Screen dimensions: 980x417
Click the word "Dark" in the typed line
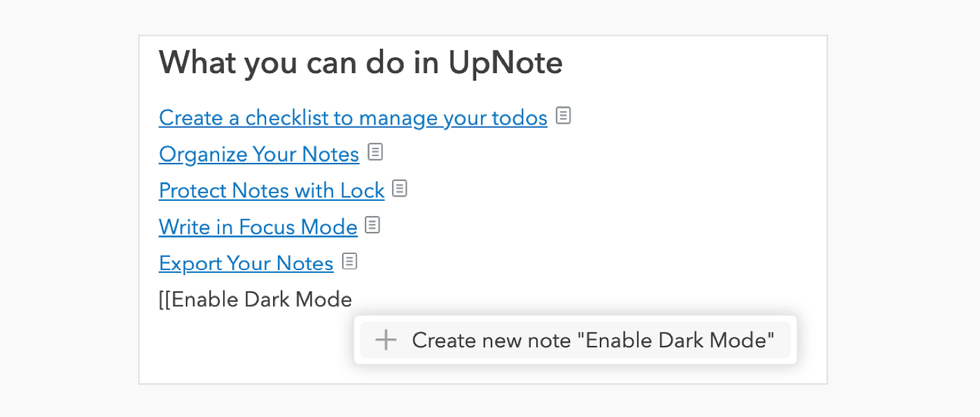tap(267, 300)
